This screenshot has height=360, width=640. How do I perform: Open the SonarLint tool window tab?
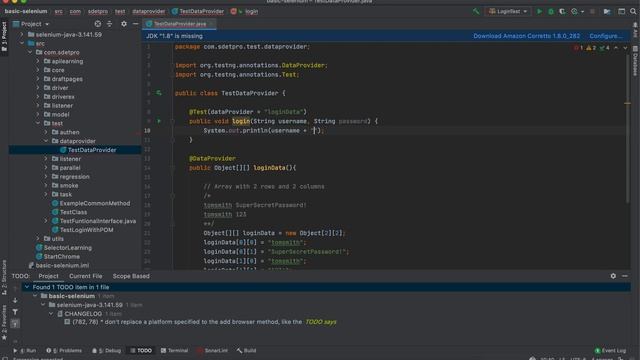pos(212,351)
